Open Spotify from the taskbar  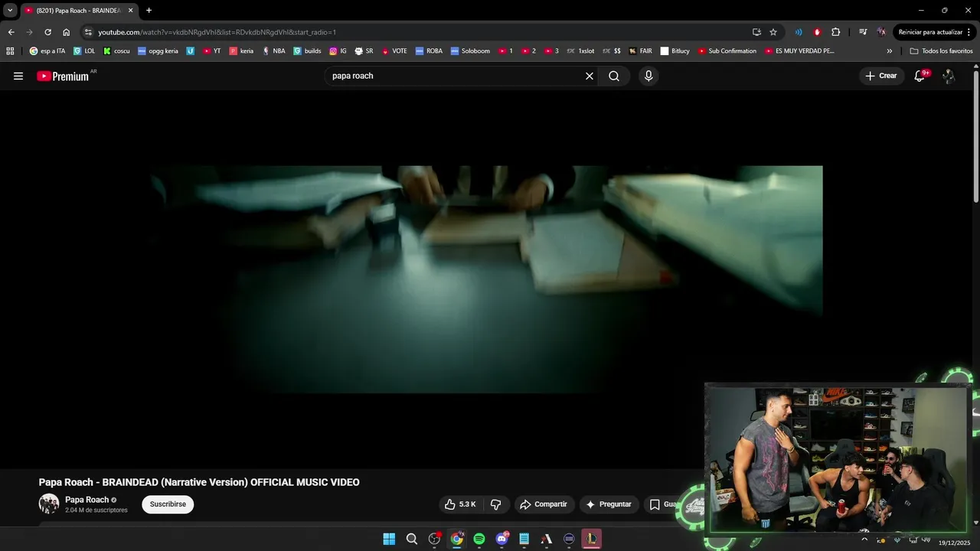(x=479, y=539)
